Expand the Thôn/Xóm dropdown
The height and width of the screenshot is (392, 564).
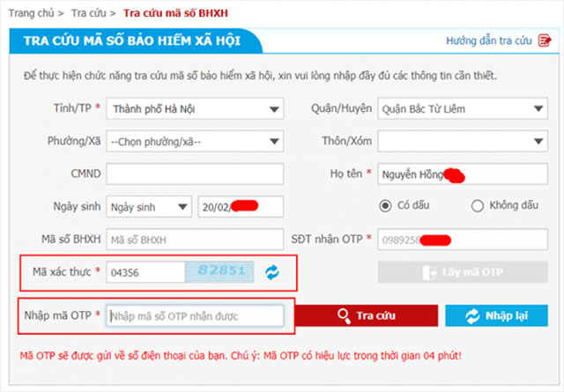[x=463, y=141]
